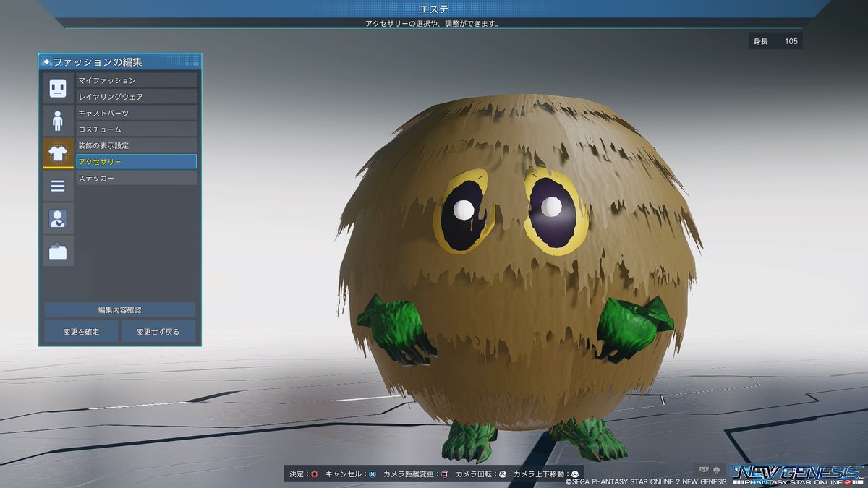Click the 身長 105 height readout
The width and height of the screenshot is (868, 488).
(775, 41)
